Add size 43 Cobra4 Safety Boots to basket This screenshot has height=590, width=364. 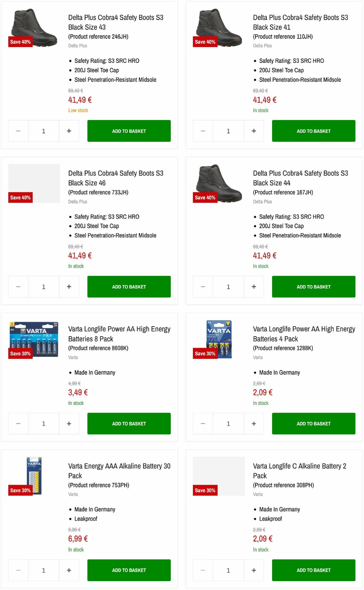coord(129,131)
